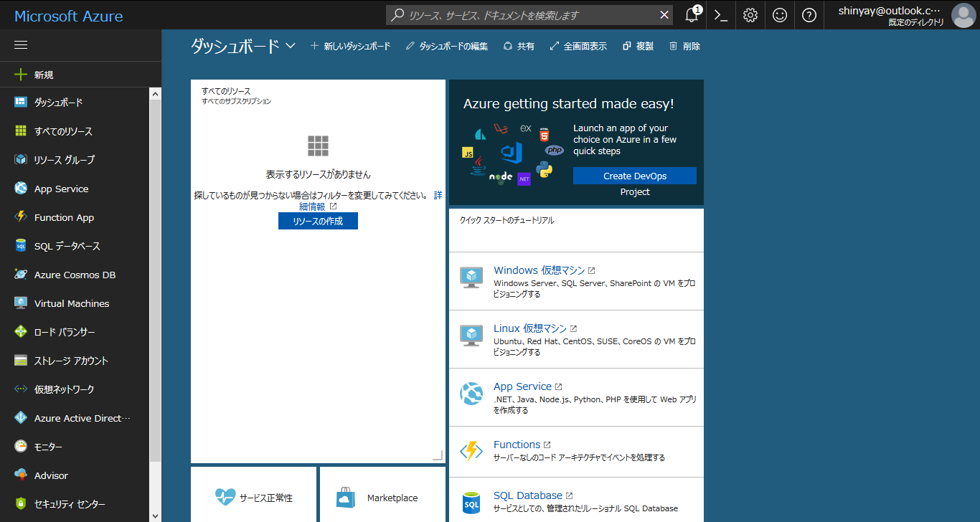Click the Create DevOps Project button
This screenshot has width=980, height=522.
tap(634, 176)
